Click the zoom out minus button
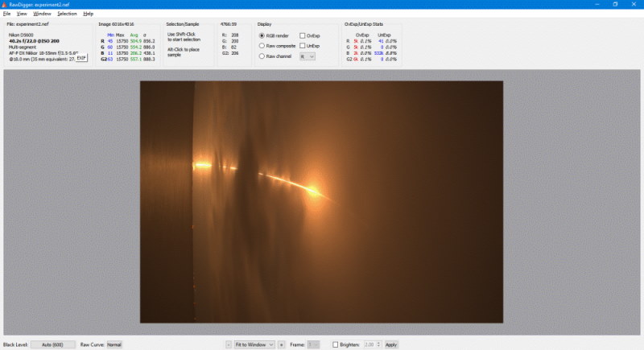This screenshot has height=350, width=644. pyautogui.click(x=229, y=344)
